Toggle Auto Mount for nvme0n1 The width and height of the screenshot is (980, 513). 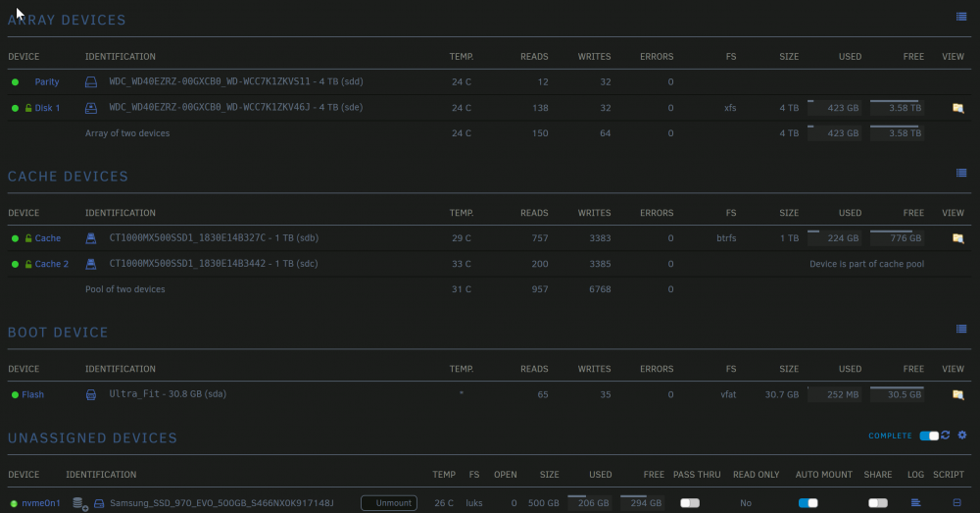pyautogui.click(x=808, y=503)
